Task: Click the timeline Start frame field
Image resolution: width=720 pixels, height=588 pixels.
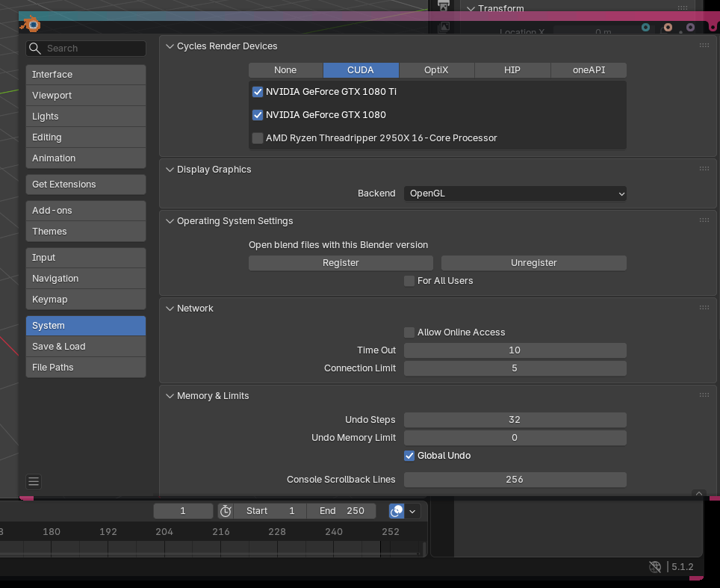Action: click(x=270, y=511)
